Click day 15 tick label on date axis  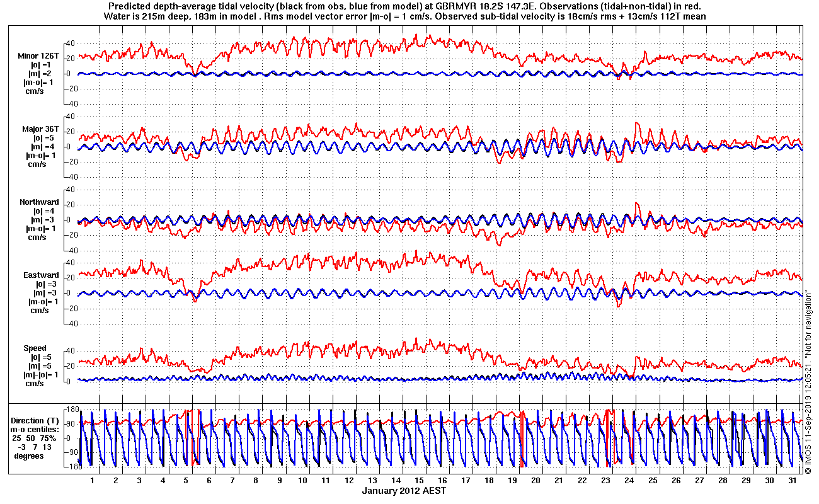point(419,481)
